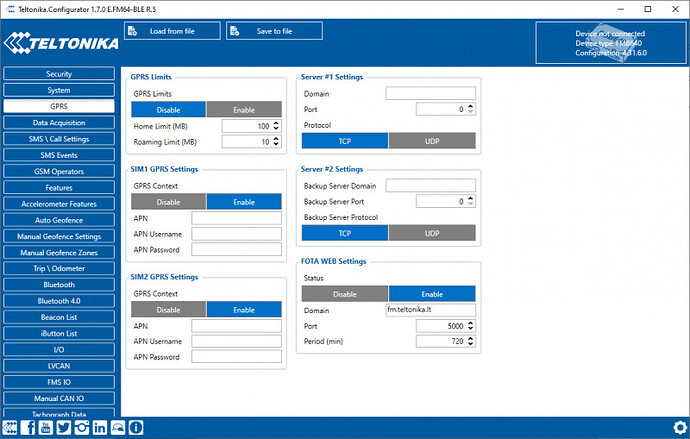Image resolution: width=690 pixels, height=439 pixels.
Task: Open the Instagram icon link
Action: [82, 427]
